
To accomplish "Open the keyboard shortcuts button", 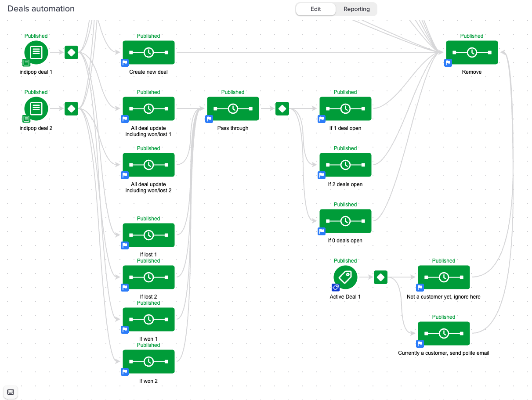I will coord(11,392).
